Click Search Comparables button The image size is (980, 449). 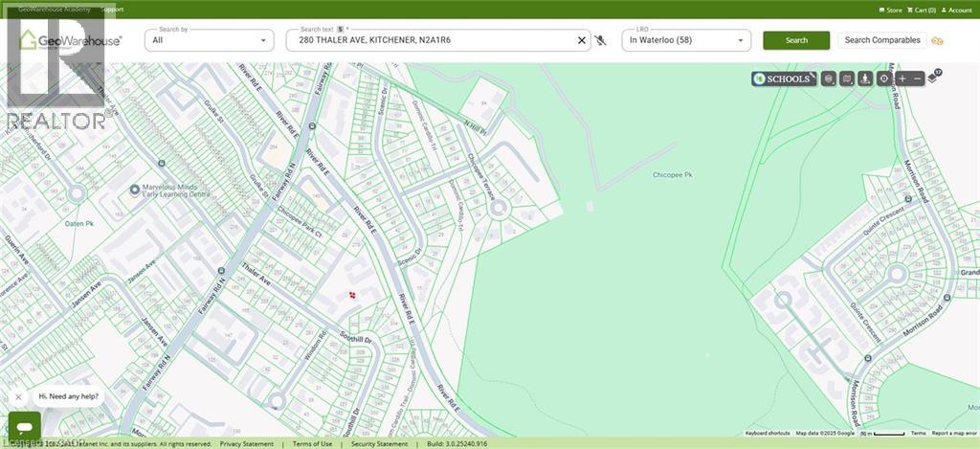click(x=882, y=40)
